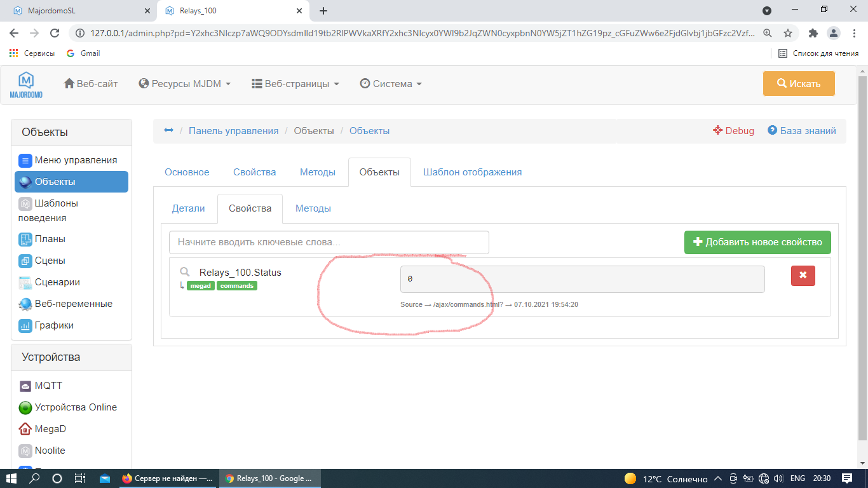
Task: Open the База знаний link
Action: click(x=802, y=131)
